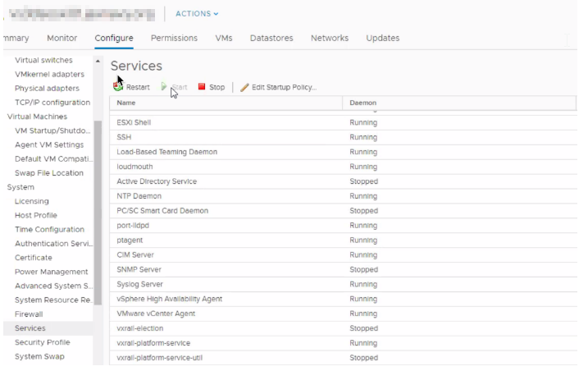Select the loudmouth service row
This screenshot has width=588, height=371.
pyautogui.click(x=343, y=167)
